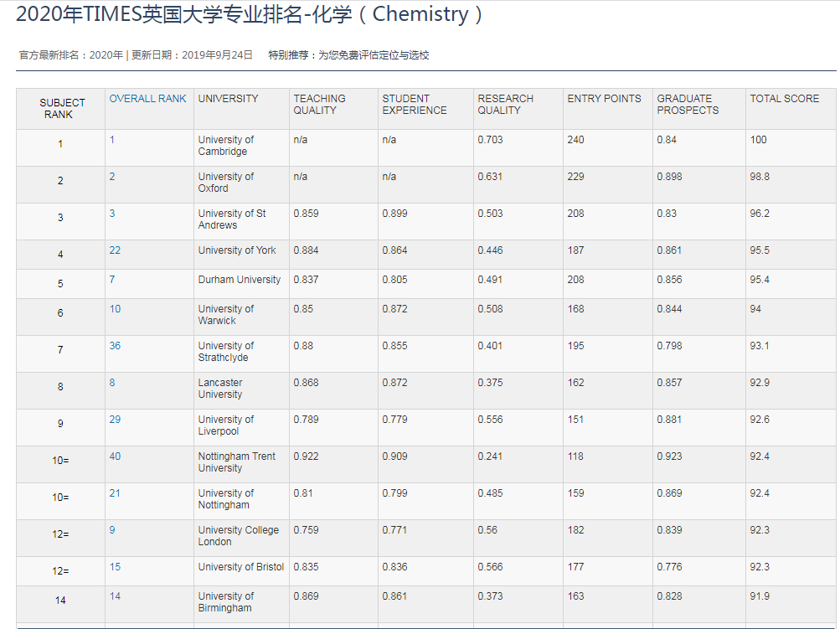The width and height of the screenshot is (840, 629).
Task: Click York's teaching quality 0.884
Action: [306, 250]
